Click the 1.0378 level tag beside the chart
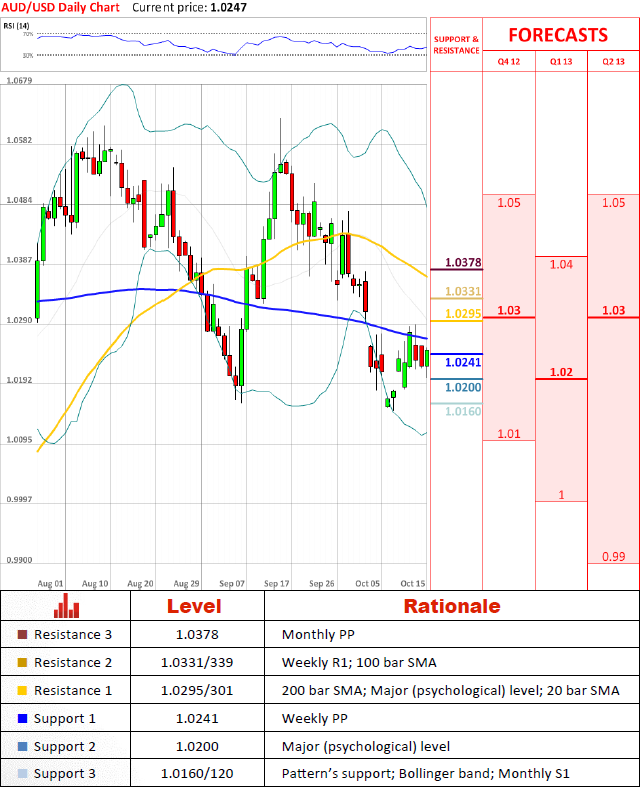640x787 pixels. [463, 263]
